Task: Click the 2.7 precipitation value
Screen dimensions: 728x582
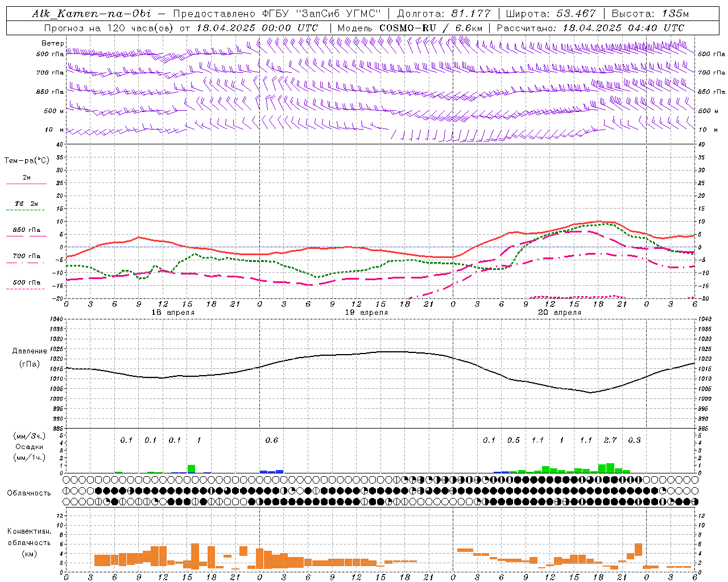Action: (x=610, y=440)
